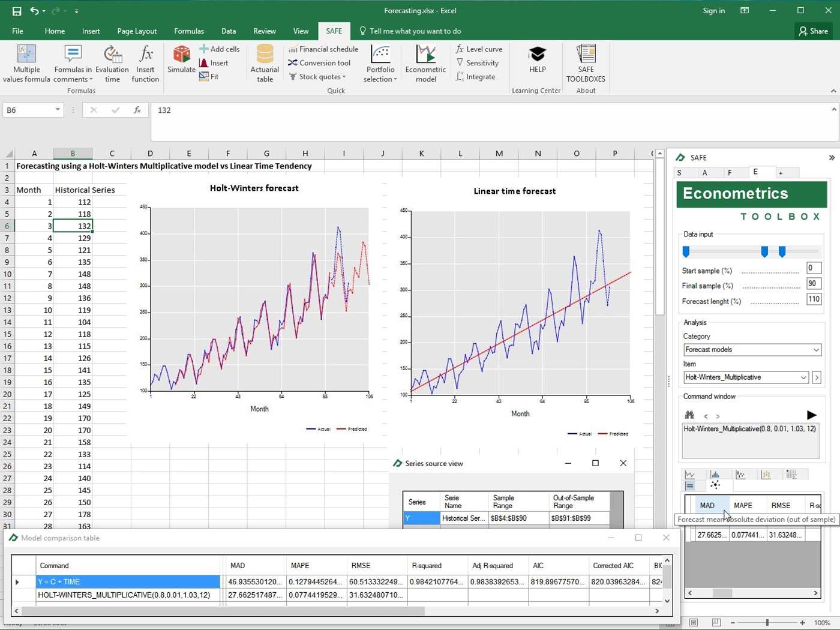Click the Evaluation time icon

(112, 64)
